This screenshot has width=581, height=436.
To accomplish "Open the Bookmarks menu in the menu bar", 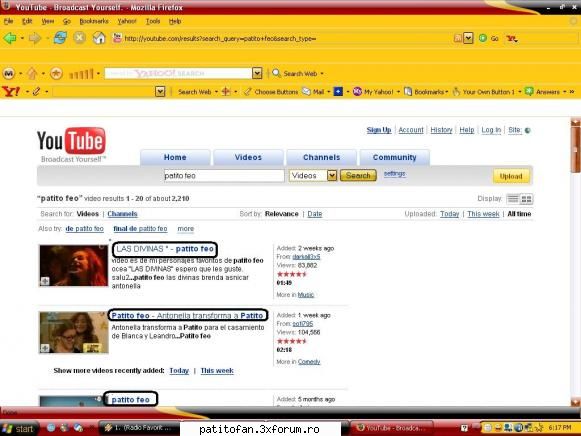I will (x=94, y=21).
